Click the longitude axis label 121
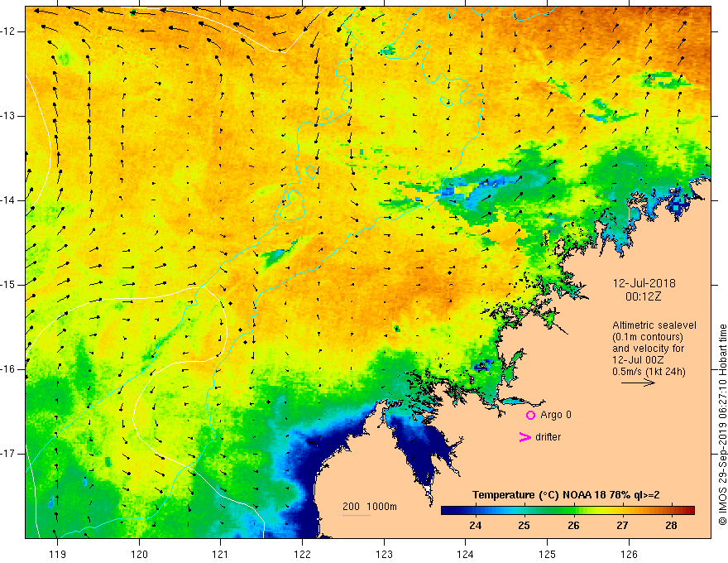 pos(221,554)
